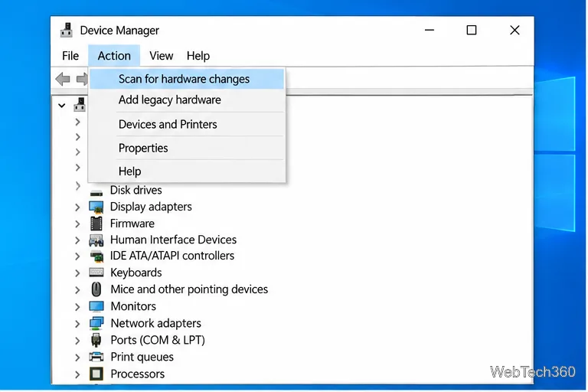Viewport: 588px width, 392px height.
Task: Choose Properties from Action menu
Action: click(x=187, y=149)
